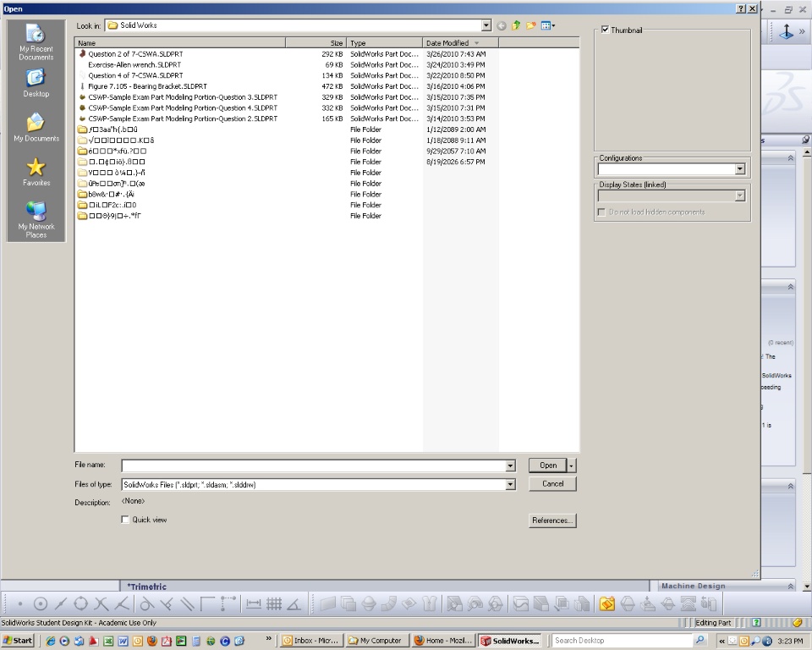Expand the Display States (linked) dropdown

740,196
